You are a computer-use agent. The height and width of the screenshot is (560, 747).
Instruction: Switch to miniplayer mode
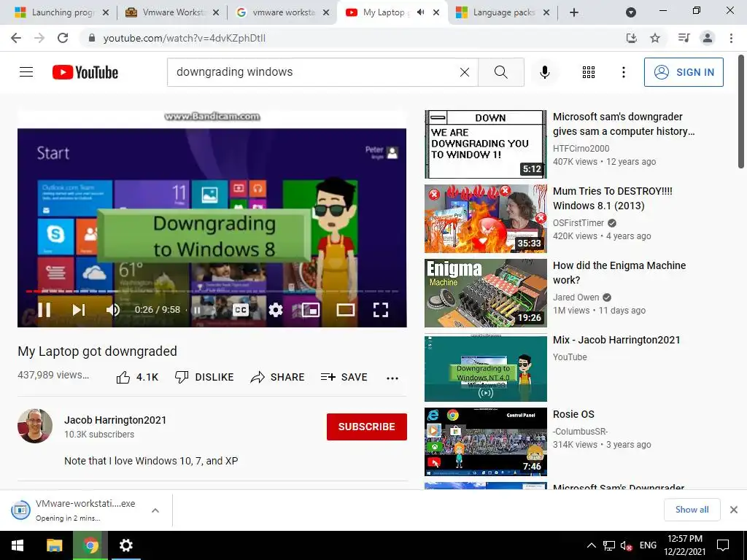click(x=311, y=310)
